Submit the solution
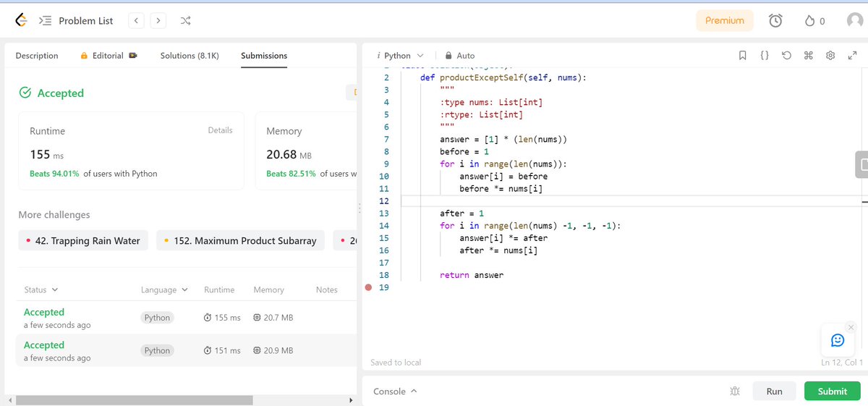This screenshot has width=868, height=406. [x=832, y=391]
